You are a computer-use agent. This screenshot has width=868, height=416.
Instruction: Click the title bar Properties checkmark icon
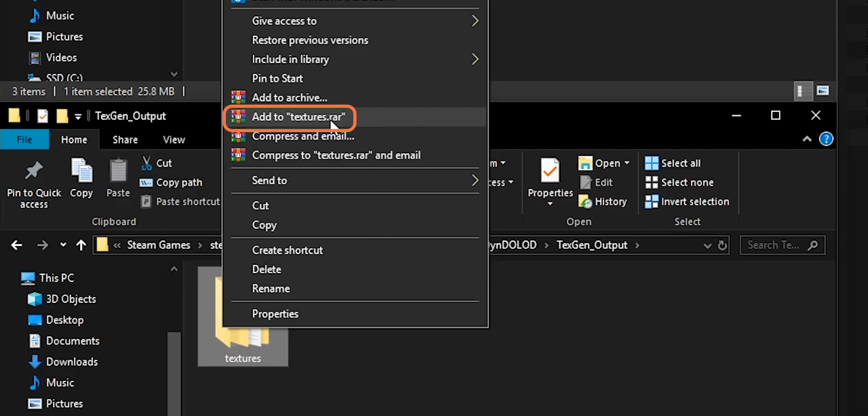[x=43, y=116]
